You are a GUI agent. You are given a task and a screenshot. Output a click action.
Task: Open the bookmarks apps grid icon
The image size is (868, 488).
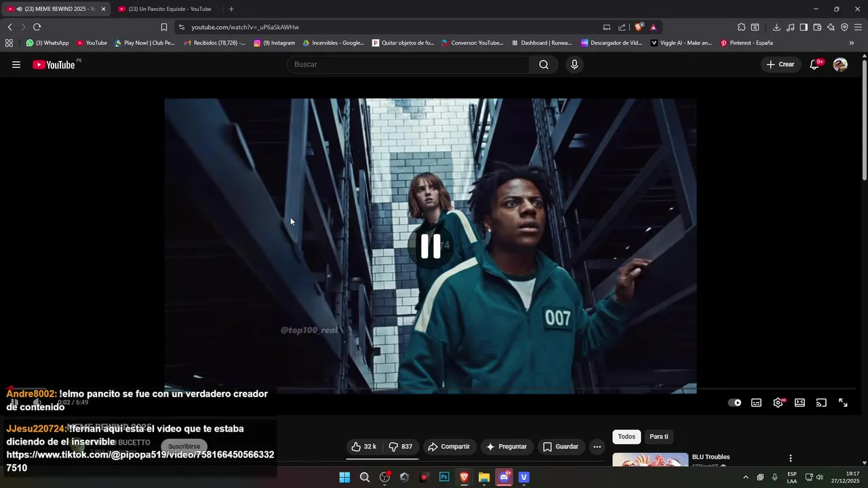9,43
